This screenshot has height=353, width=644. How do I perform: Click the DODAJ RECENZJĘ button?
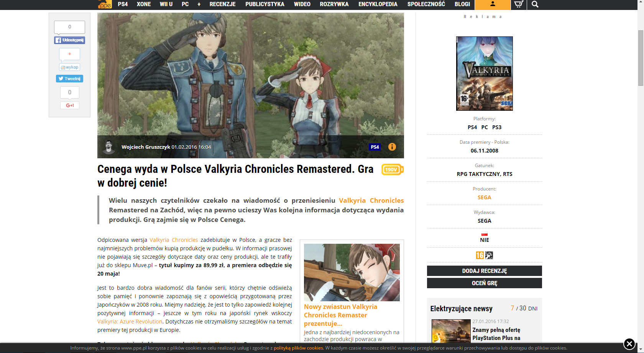point(484,271)
